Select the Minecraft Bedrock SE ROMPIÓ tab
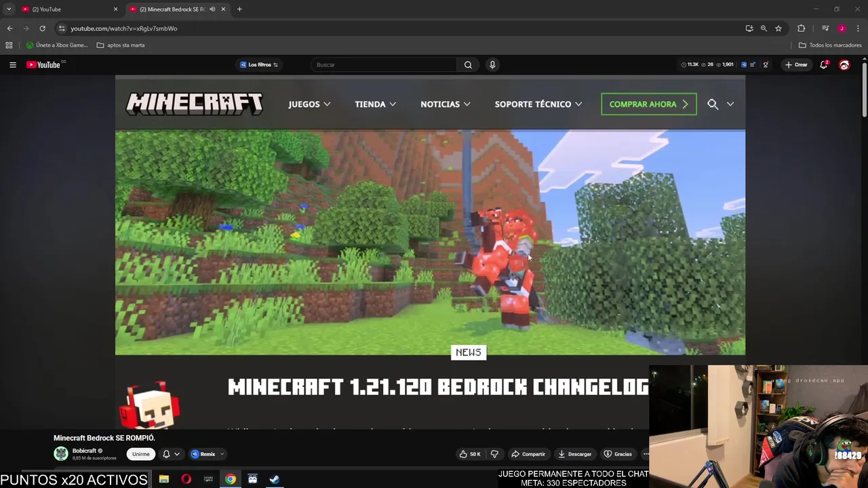868x488 pixels. [x=173, y=9]
